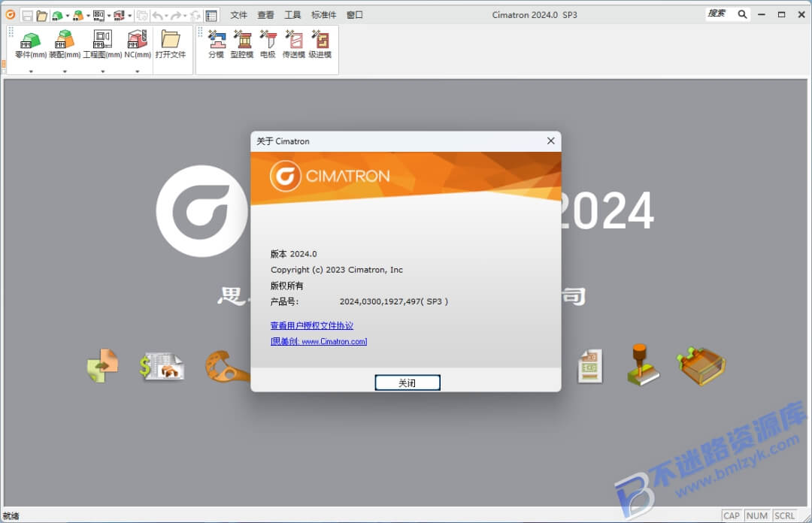812x523 pixels.
Task: Click the 关闭 button in the About dialog
Action: click(x=408, y=382)
